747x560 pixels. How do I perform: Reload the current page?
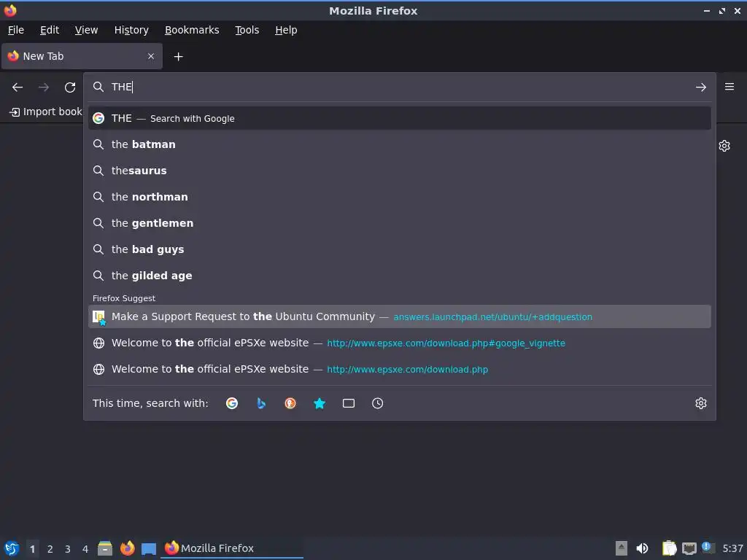(x=70, y=87)
